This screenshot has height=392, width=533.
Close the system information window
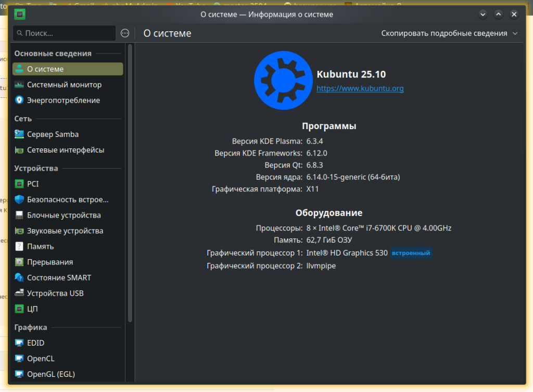(x=514, y=14)
